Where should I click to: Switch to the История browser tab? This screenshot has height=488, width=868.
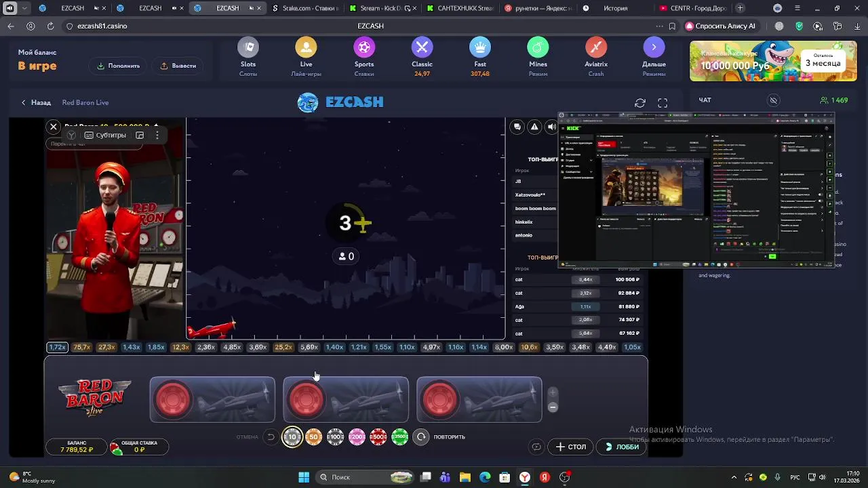[x=616, y=8]
